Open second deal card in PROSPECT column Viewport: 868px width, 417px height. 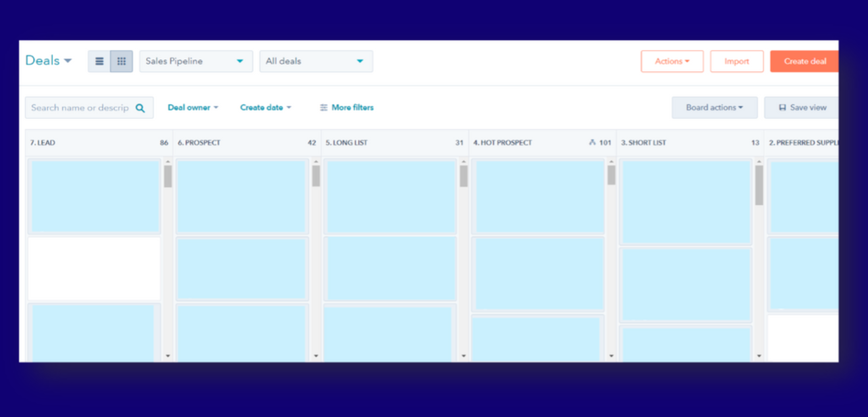(x=242, y=268)
